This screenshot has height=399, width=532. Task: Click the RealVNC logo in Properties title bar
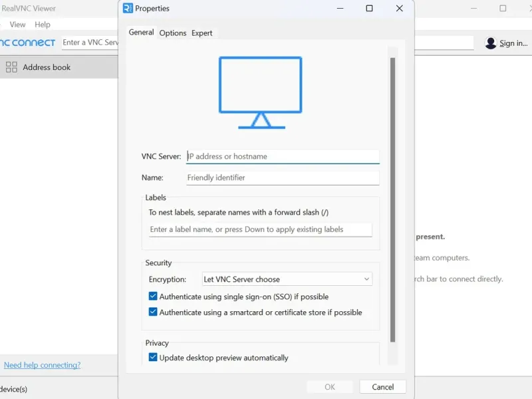(128, 8)
